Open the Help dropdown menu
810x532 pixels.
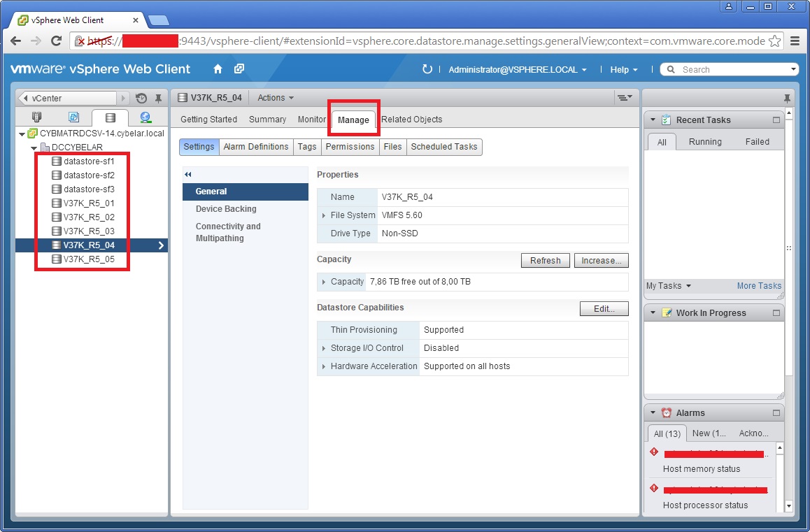coord(624,69)
